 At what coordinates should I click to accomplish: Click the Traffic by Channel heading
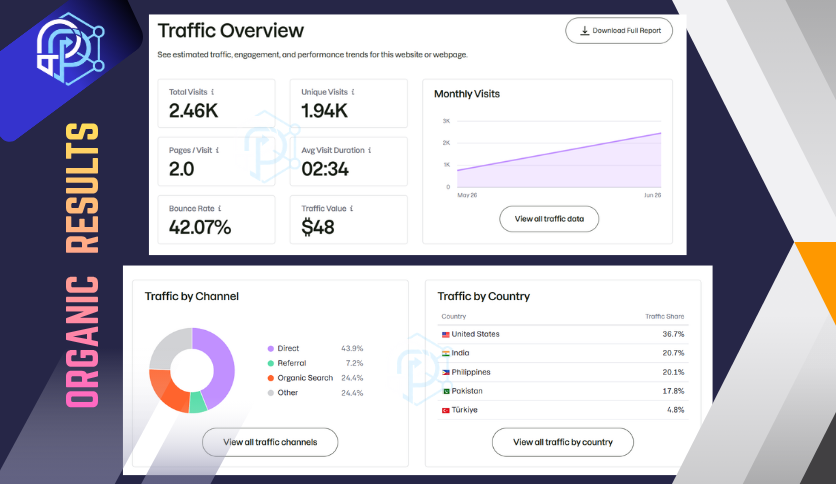(192, 296)
